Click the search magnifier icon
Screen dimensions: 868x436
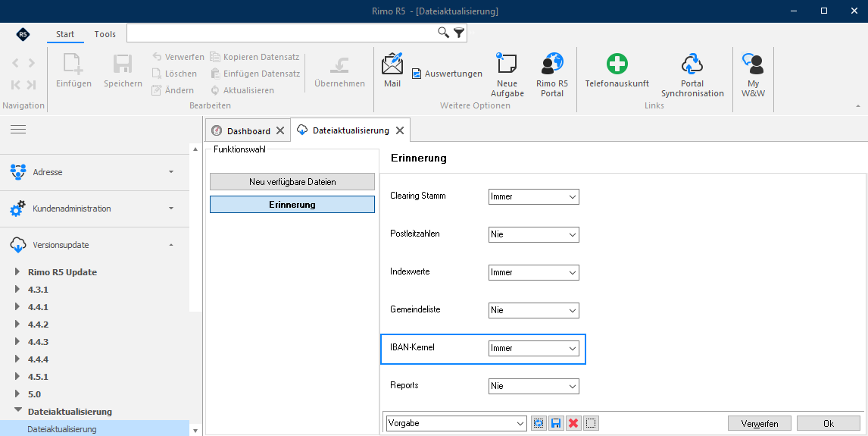click(x=443, y=33)
